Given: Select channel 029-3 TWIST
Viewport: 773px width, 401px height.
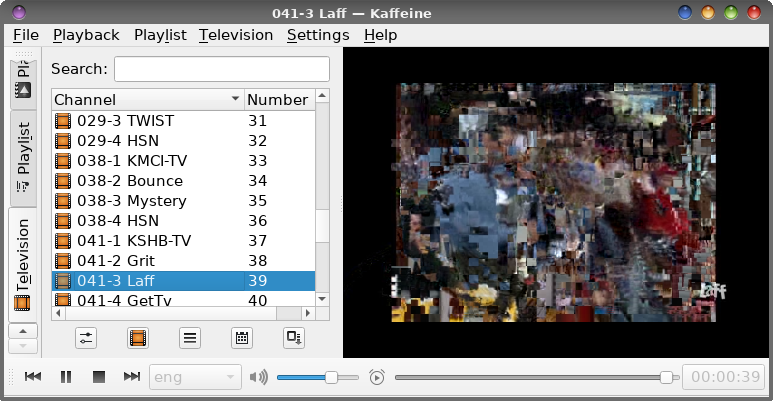Looking at the screenshot, I should pos(183,121).
